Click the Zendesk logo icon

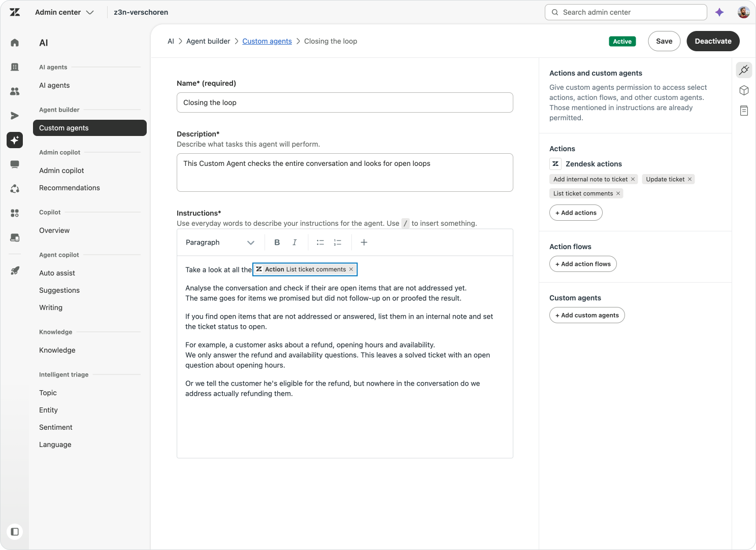[15, 12]
